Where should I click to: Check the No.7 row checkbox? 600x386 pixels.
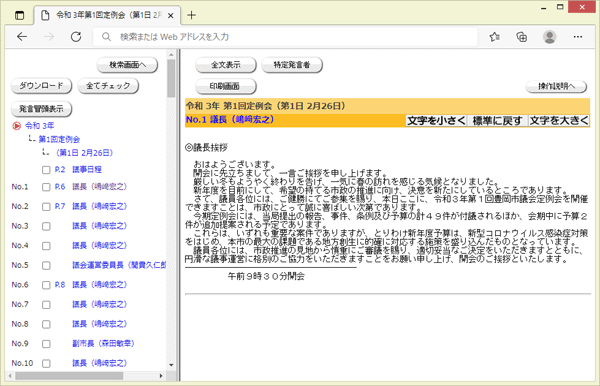point(46,305)
